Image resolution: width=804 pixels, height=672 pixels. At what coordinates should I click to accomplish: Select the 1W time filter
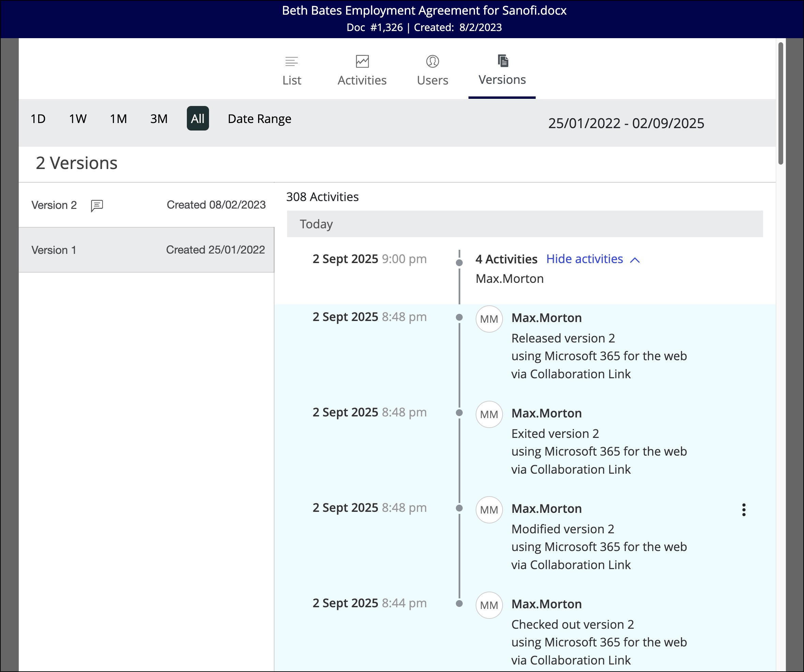78,119
